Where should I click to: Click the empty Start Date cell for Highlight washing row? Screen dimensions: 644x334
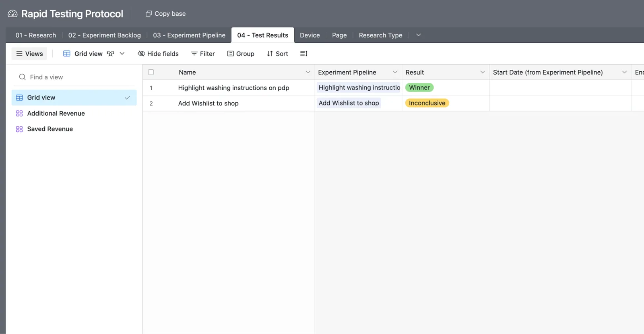[560, 88]
